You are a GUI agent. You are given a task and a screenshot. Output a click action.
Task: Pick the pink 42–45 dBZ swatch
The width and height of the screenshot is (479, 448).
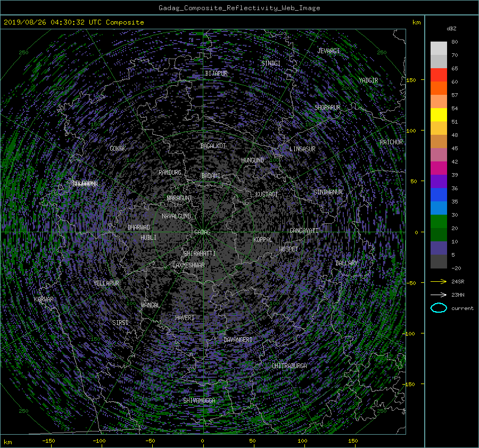click(439, 154)
